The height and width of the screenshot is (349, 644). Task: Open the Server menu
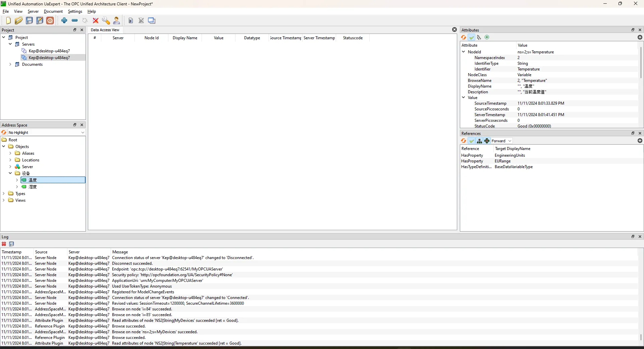(33, 11)
